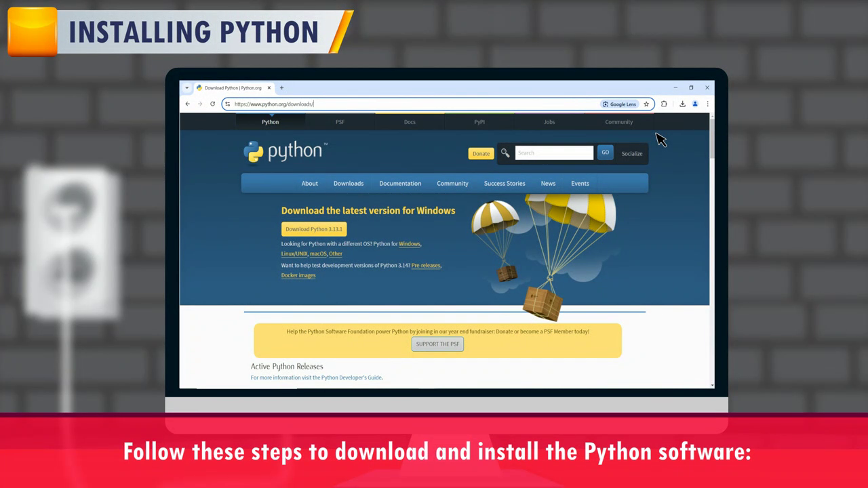Open a new browser tab
The width and height of the screenshot is (868, 488).
pos(281,87)
